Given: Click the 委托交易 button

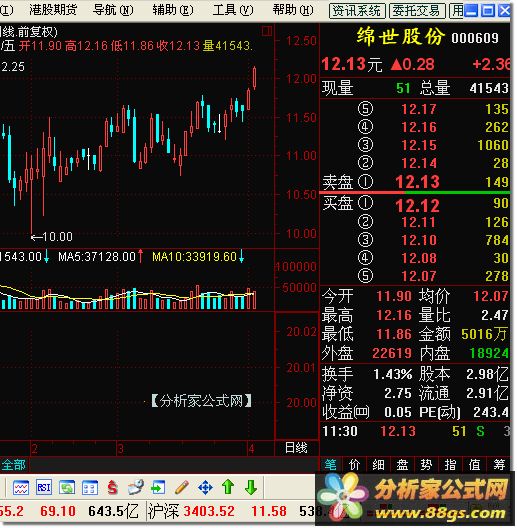Looking at the screenshot, I should (417, 11).
